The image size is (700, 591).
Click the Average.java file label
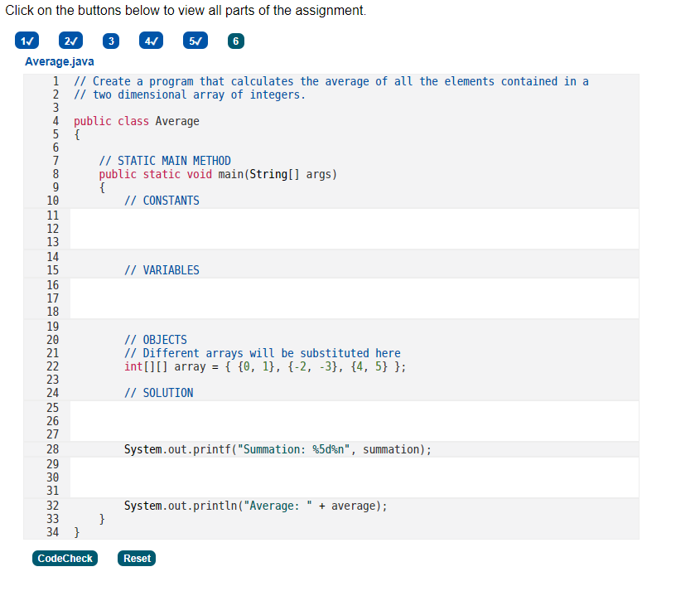59,61
